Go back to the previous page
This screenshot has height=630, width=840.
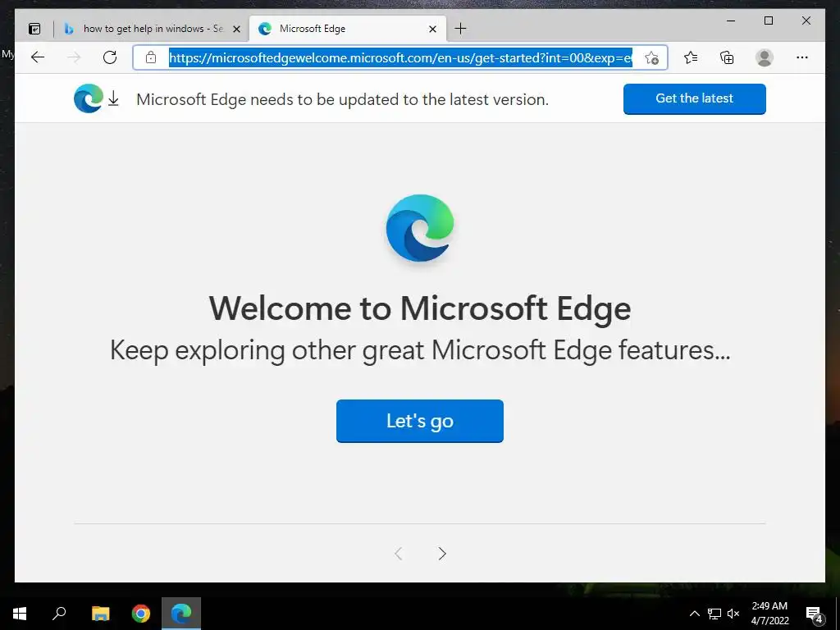tap(38, 57)
